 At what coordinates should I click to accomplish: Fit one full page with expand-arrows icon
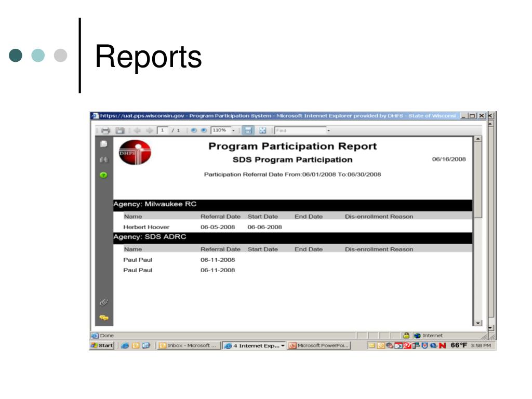coord(262,130)
